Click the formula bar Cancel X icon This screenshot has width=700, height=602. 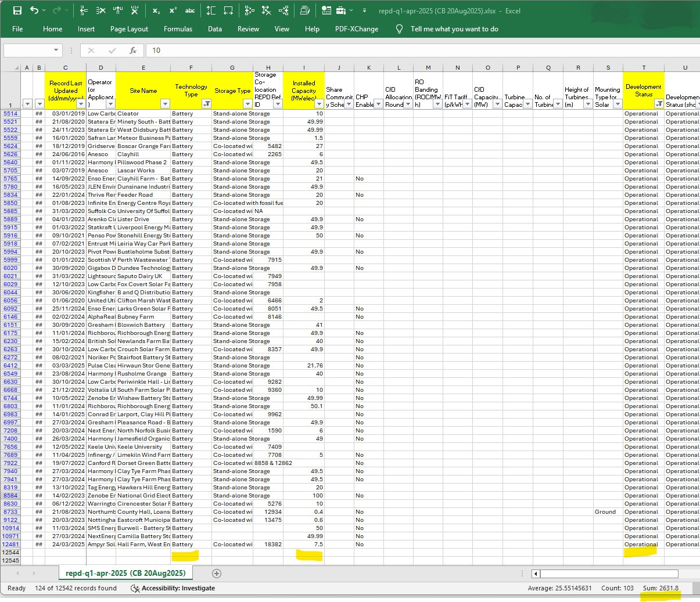coord(91,51)
